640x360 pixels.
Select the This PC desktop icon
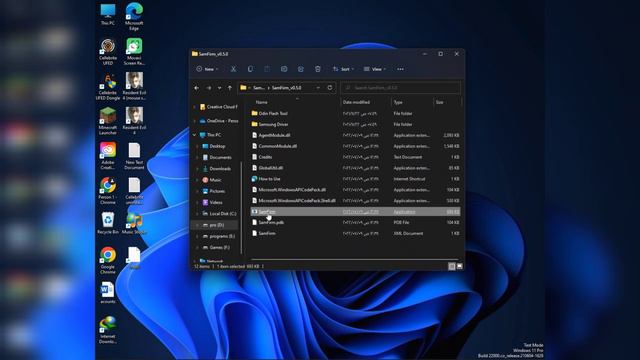[x=108, y=14]
